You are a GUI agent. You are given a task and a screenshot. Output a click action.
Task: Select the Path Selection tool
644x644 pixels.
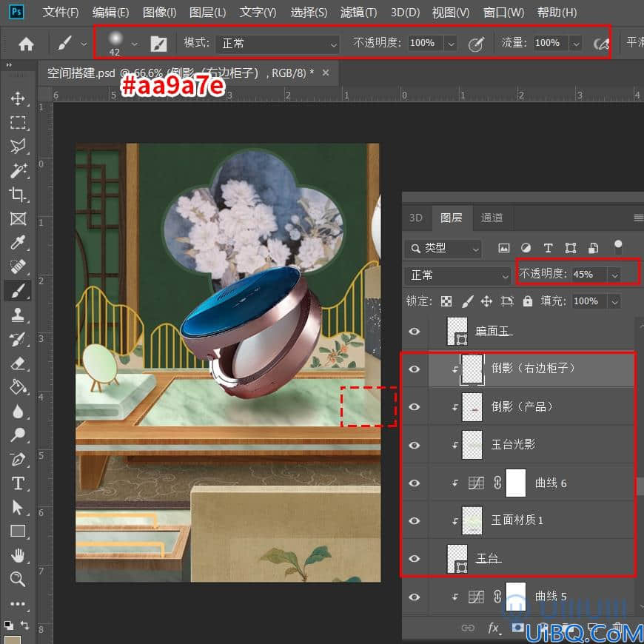click(18, 508)
